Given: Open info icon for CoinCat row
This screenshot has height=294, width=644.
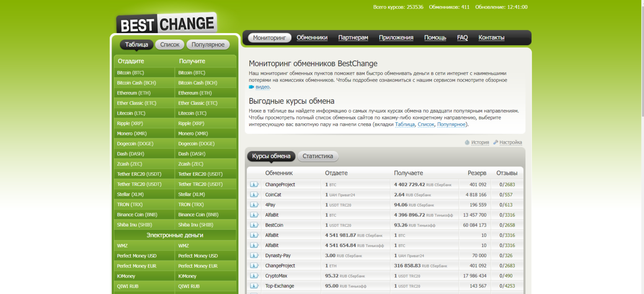Looking at the screenshot, I should tap(254, 195).
